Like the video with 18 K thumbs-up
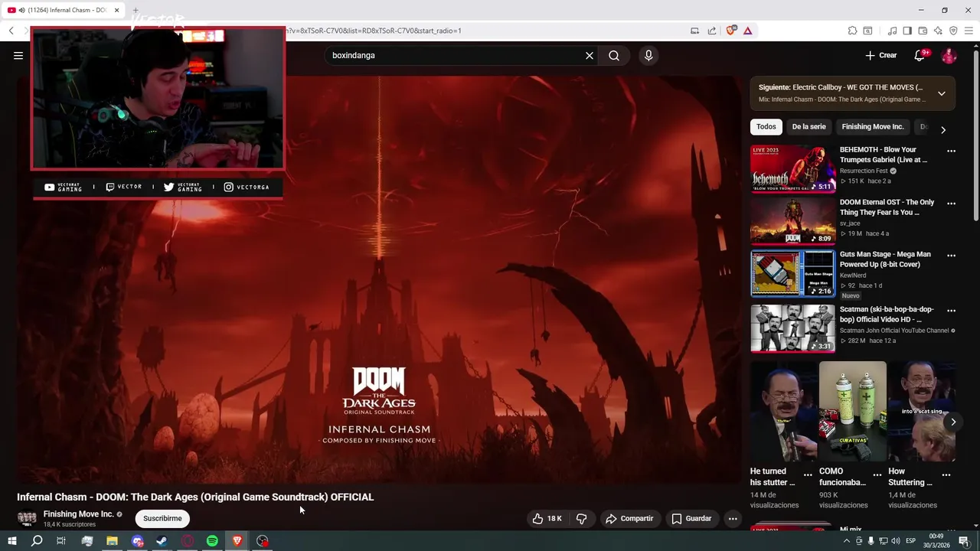Screen dimensions: 980x551 547,518
